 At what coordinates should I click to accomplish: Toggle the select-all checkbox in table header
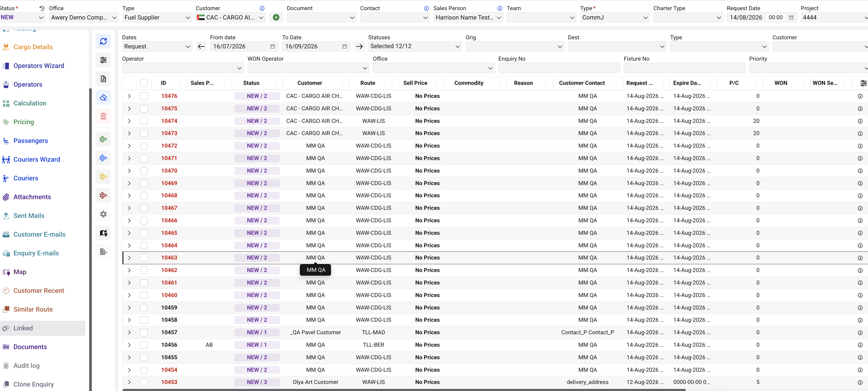coord(144,83)
